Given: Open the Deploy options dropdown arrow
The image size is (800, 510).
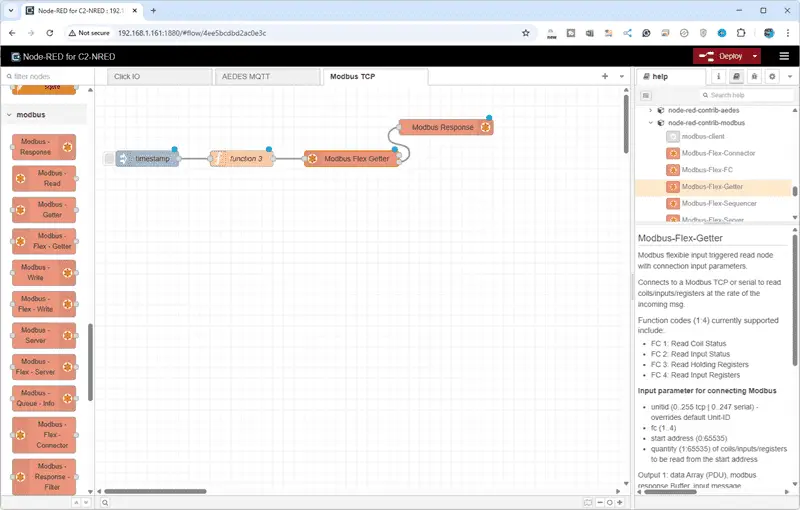Looking at the screenshot, I should (x=755, y=56).
